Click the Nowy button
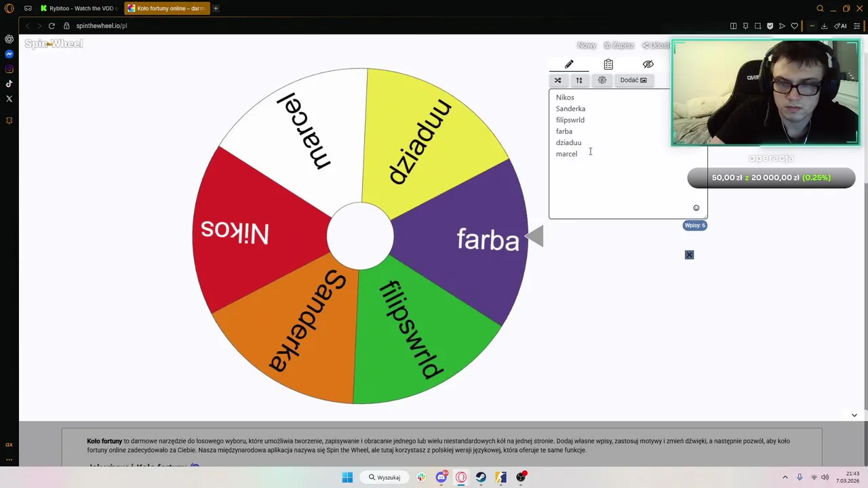The width and height of the screenshot is (868, 488). (587, 45)
